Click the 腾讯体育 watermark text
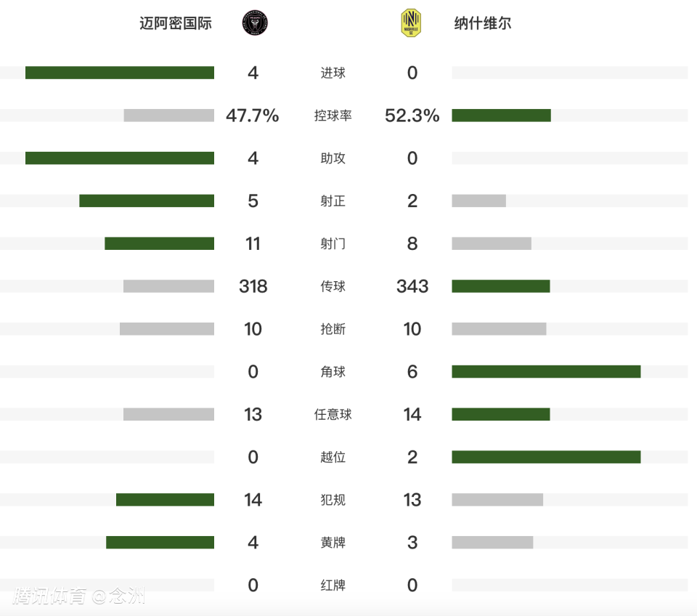Viewport: 697px width, 616px height. (x=49, y=596)
